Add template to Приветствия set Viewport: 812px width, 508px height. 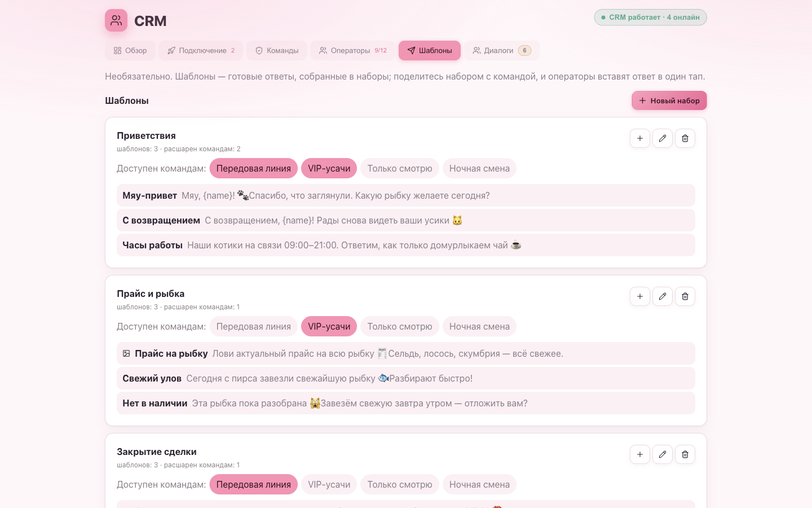(x=640, y=138)
